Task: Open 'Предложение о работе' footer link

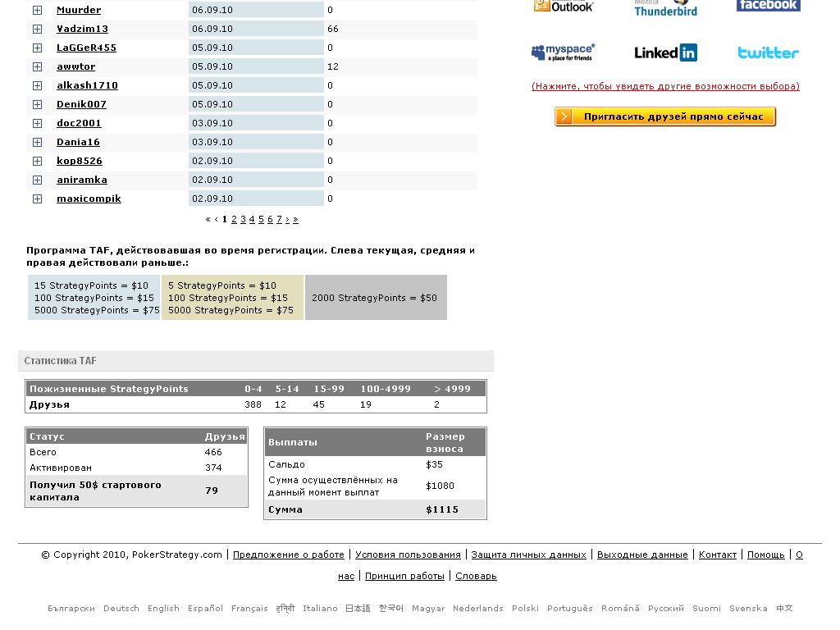Action: 289,555
